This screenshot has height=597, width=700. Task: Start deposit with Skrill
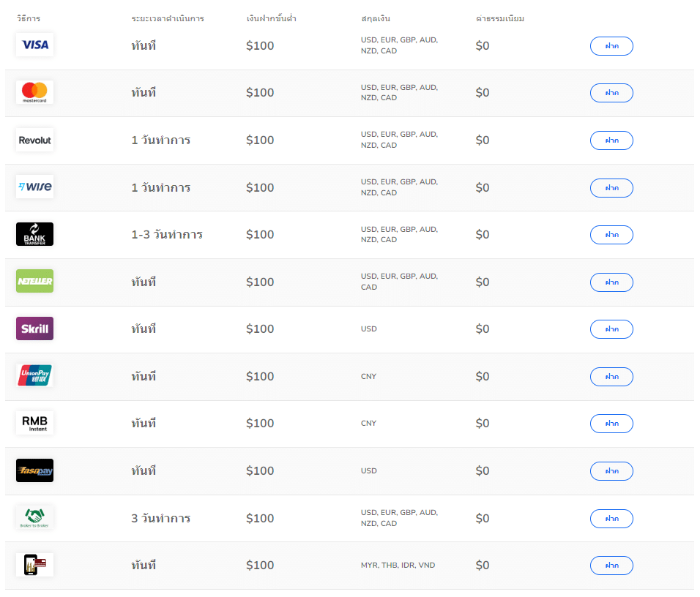(611, 329)
